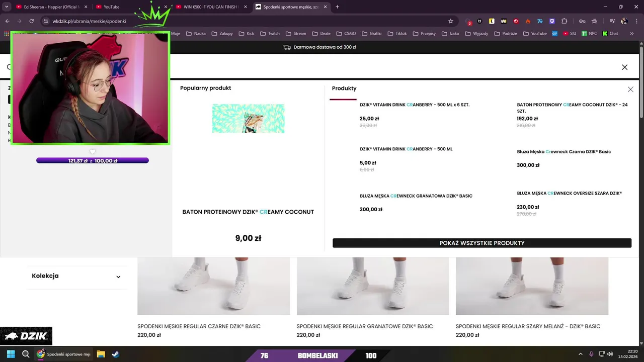This screenshot has height=362, width=644.
Task: Open the extension icon with red 2 badge
Action: point(468,22)
